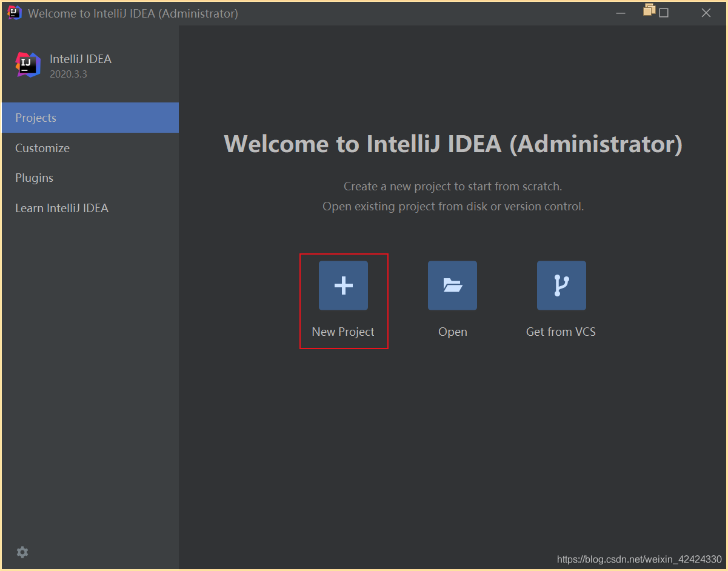Click 'Open existing project from disk' text
728x571 pixels.
click(x=453, y=207)
